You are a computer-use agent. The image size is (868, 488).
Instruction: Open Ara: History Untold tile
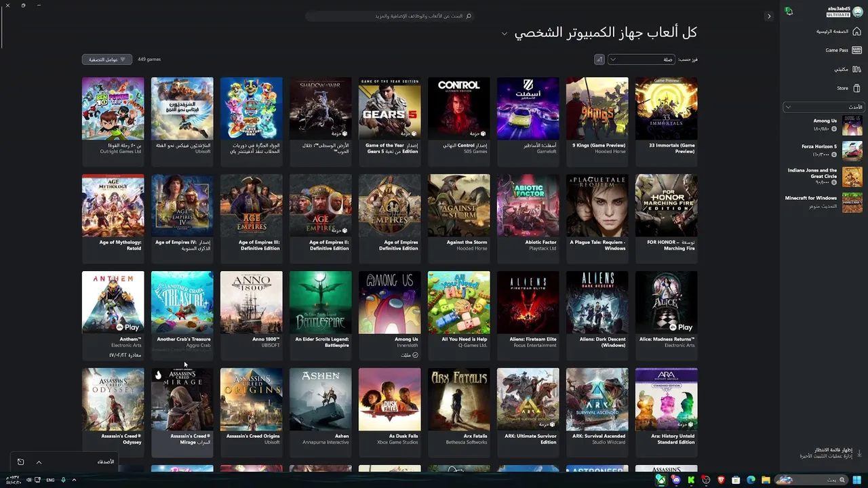pos(666,411)
